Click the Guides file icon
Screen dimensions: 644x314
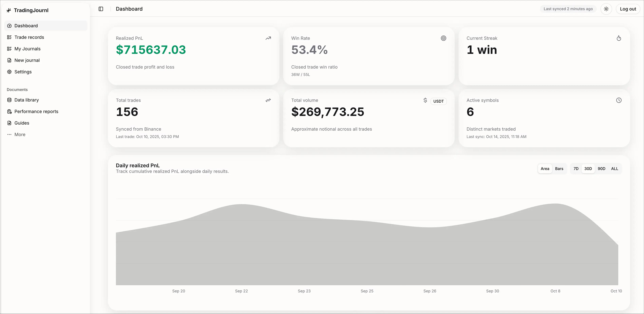9,123
